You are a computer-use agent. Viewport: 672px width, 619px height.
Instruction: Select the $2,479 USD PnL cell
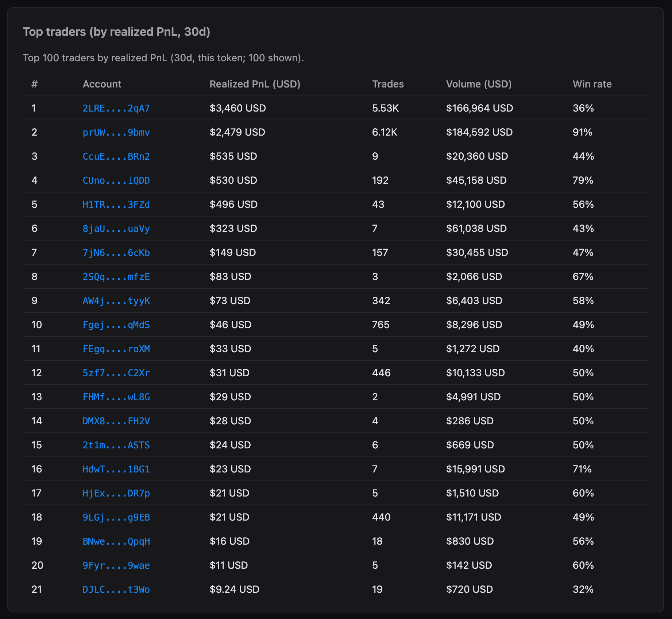[237, 132]
